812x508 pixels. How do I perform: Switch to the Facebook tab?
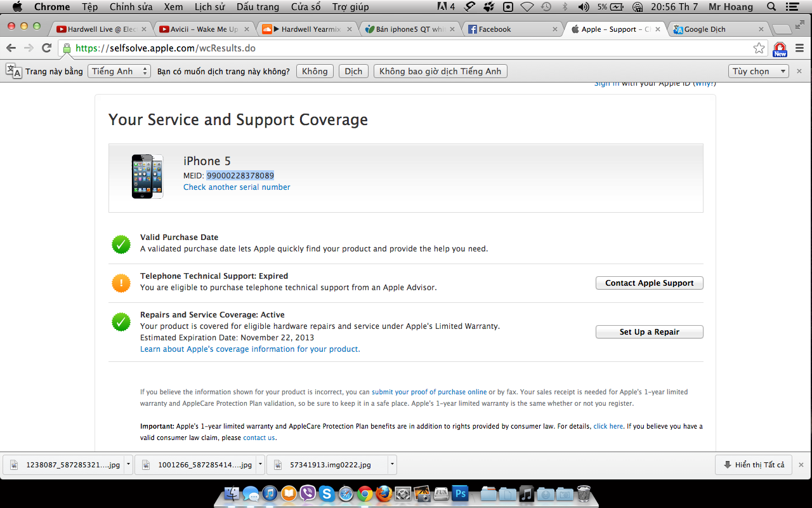tap(513, 29)
